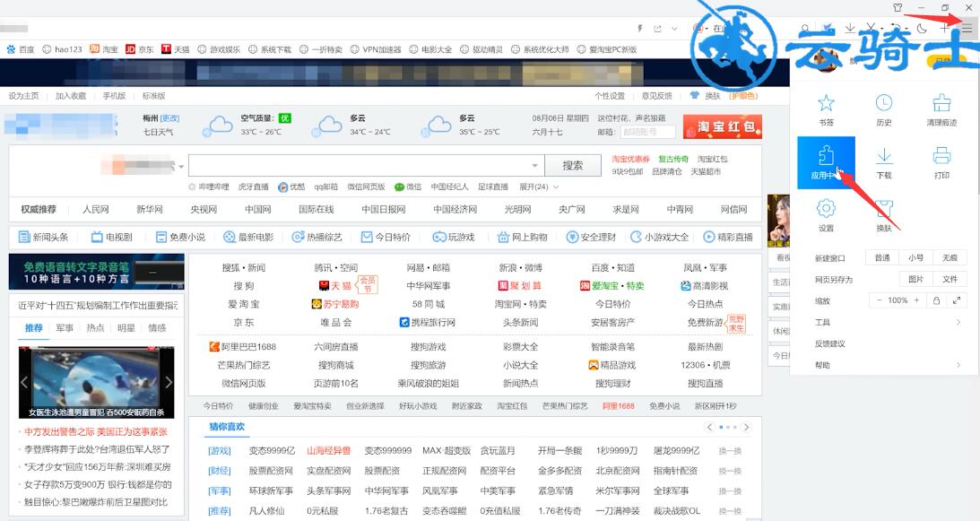Open the downloads arrow icon in toolbar
This screenshot has width=980, height=521.
click(x=850, y=28)
